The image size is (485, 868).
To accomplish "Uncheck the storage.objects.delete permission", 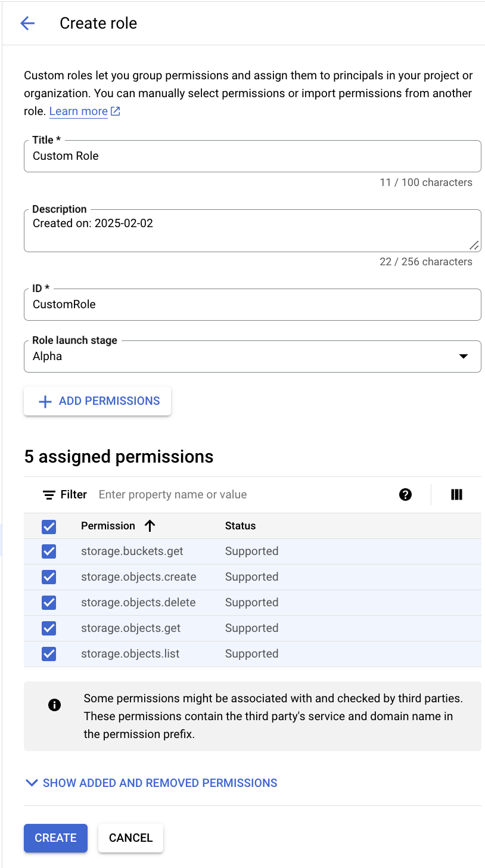I will (49, 603).
